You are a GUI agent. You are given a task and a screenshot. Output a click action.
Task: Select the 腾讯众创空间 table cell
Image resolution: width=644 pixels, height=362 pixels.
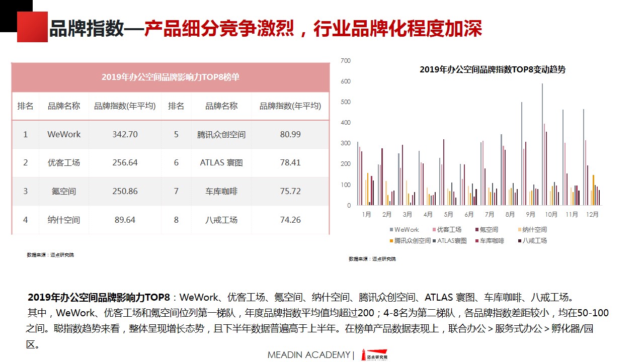pyautogui.click(x=221, y=135)
